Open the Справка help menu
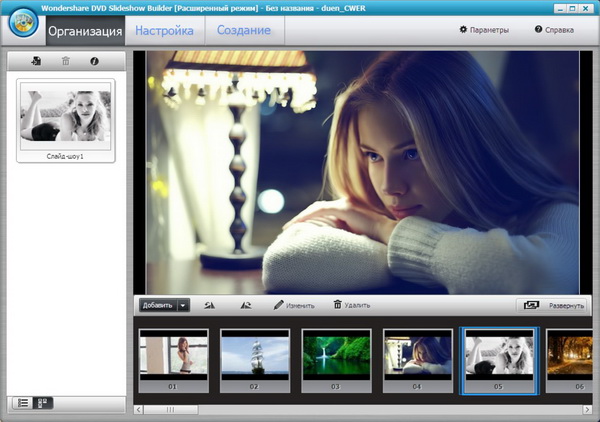600x422 pixels. pos(554,30)
